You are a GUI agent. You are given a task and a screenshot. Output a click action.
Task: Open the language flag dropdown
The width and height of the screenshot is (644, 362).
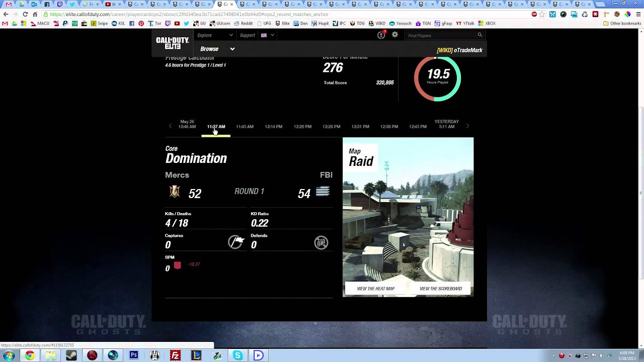267,35
